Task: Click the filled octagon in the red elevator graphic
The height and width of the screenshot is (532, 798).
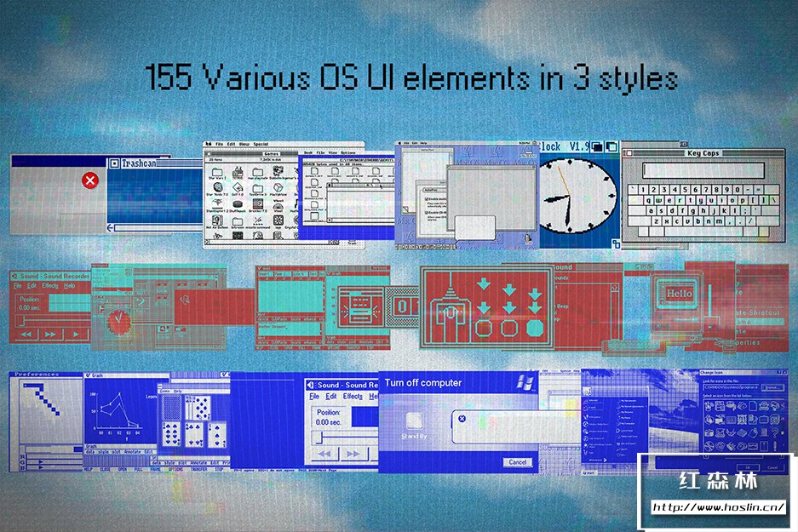Action: pyautogui.click(x=535, y=328)
